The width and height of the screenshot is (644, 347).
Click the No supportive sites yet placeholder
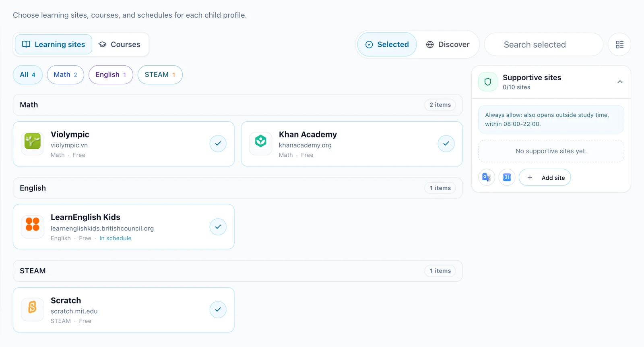(551, 151)
